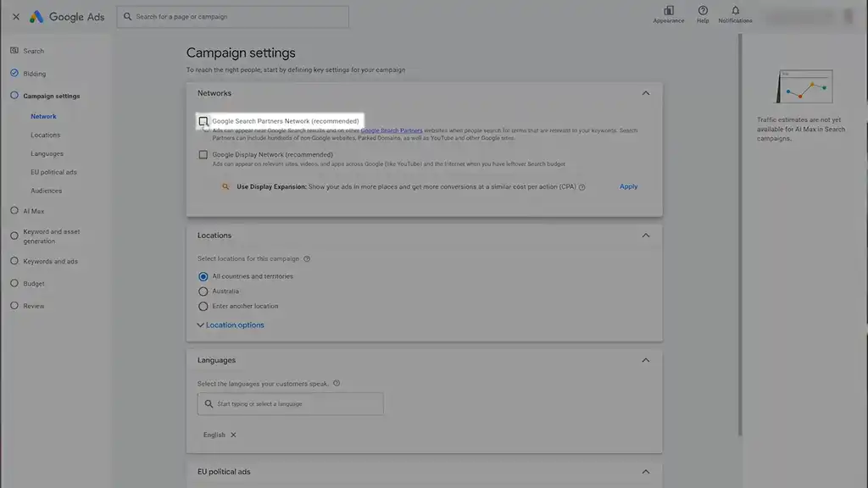The image size is (868, 488).
Task: Open AI Max step in sidebar
Action: pyautogui.click(x=34, y=211)
